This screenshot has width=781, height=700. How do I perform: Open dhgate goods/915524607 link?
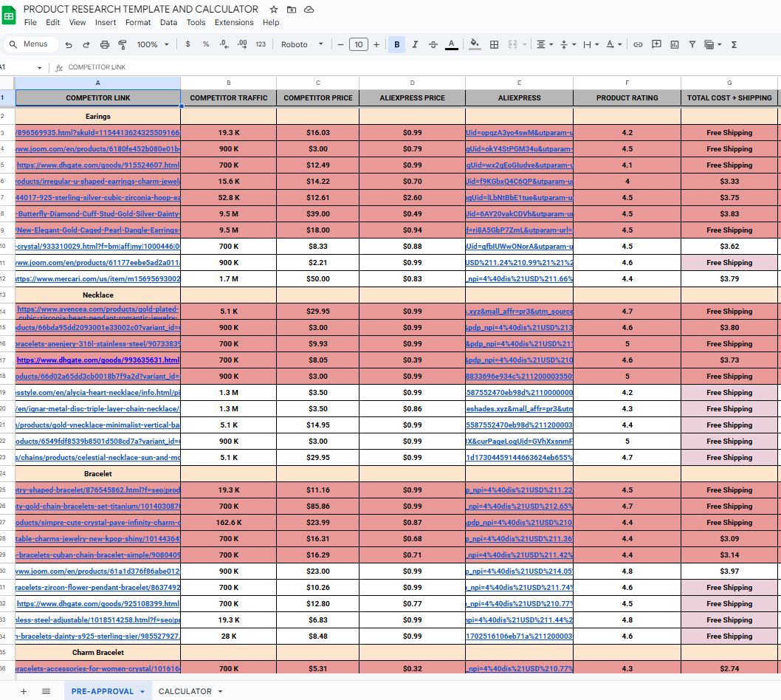98,165
